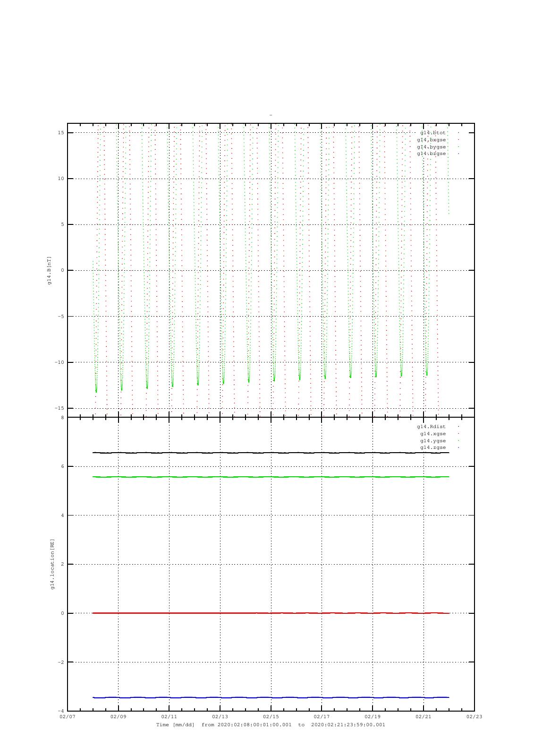Click the 0 tick on the g14.location axis
This screenshot has height=756, width=534.
(x=63, y=613)
